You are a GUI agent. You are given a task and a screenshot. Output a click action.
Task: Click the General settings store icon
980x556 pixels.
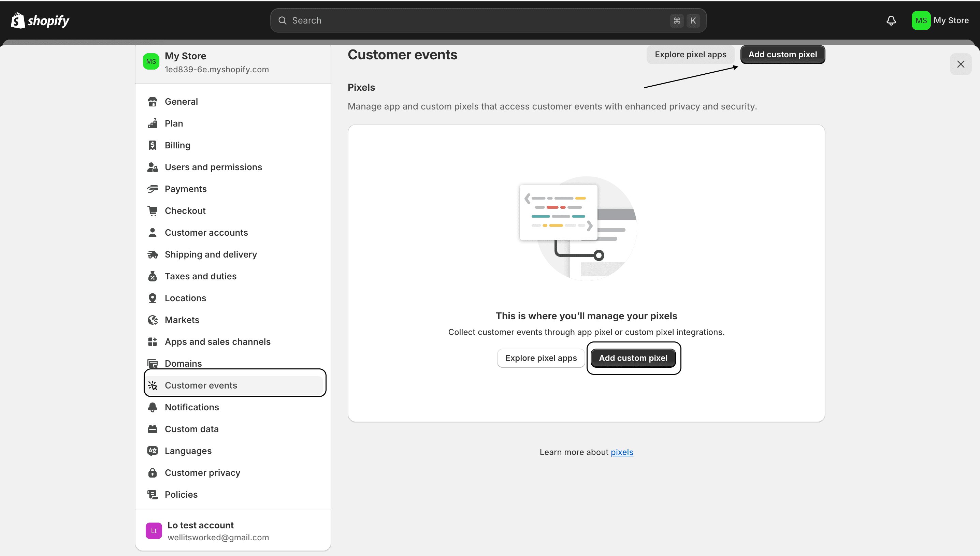tap(153, 102)
